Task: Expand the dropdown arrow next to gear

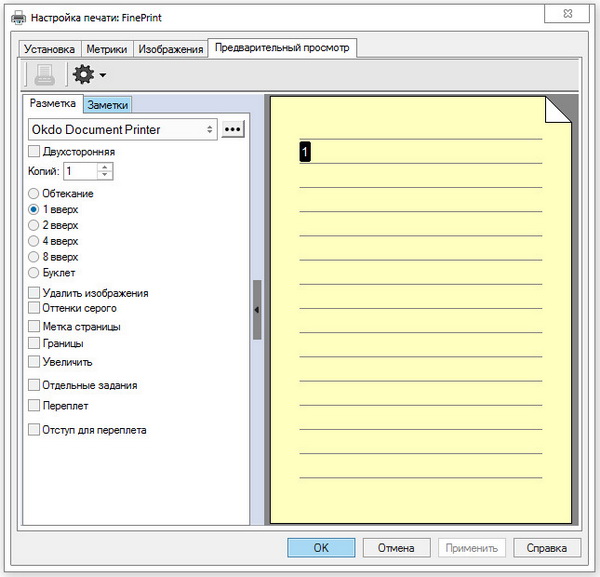Action: click(x=102, y=75)
